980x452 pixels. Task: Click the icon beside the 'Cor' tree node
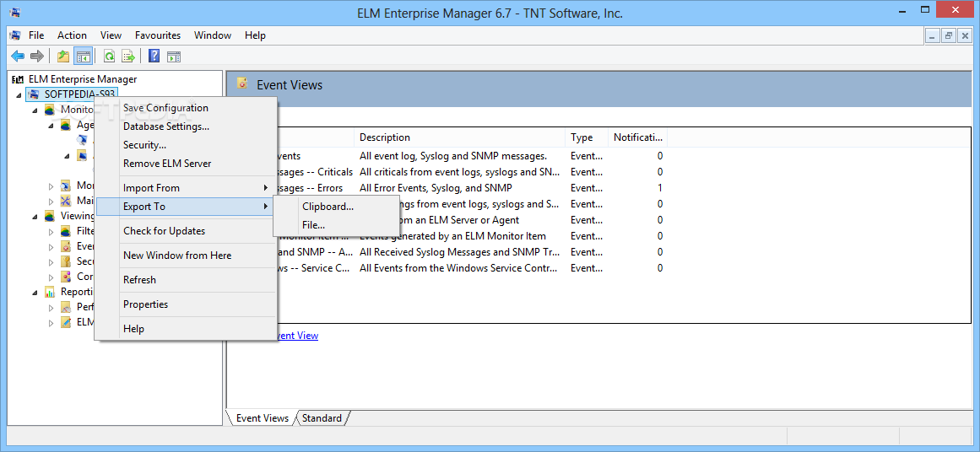coord(66,277)
